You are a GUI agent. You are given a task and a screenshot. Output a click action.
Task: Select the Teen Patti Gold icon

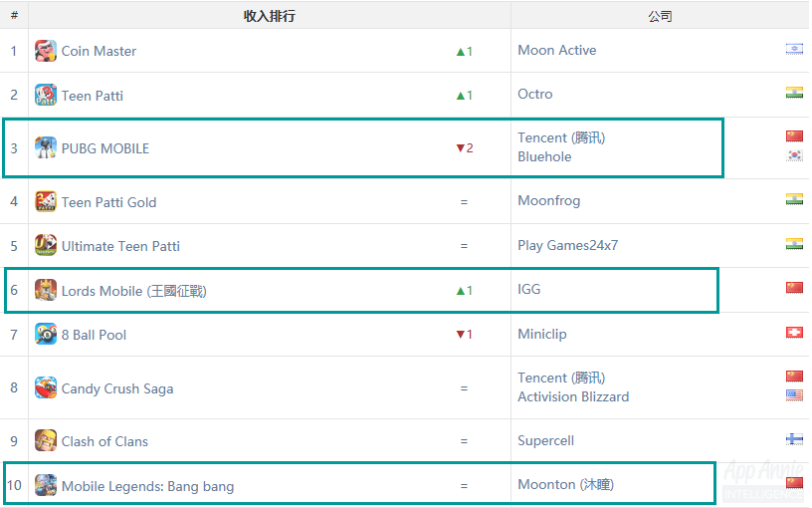tap(46, 201)
